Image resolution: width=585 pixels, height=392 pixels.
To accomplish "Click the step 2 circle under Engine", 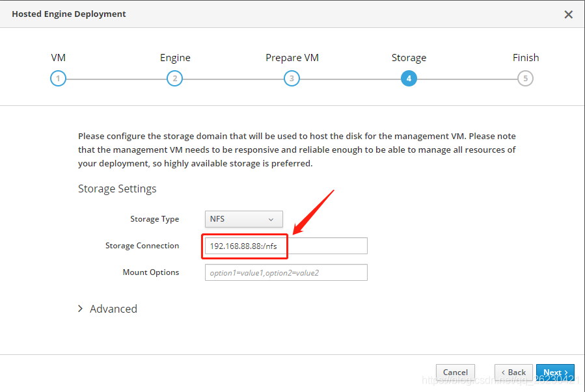I will (174, 78).
